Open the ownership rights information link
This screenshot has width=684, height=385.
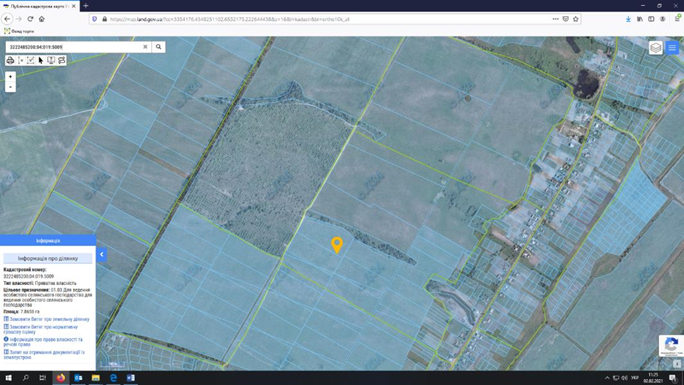(x=43, y=341)
